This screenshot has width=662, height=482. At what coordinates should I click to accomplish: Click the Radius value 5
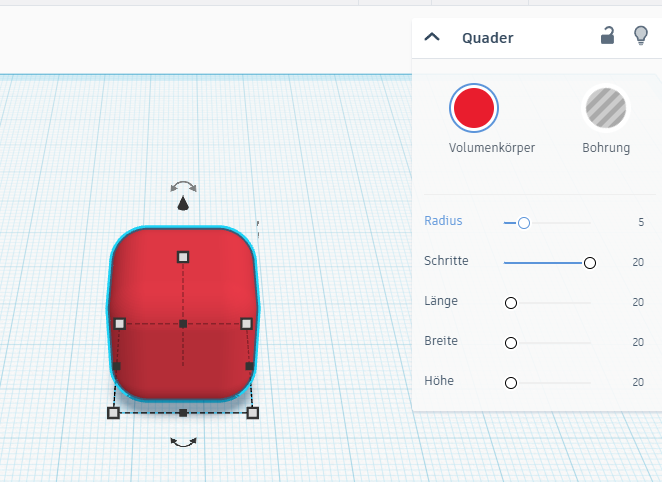(641, 222)
